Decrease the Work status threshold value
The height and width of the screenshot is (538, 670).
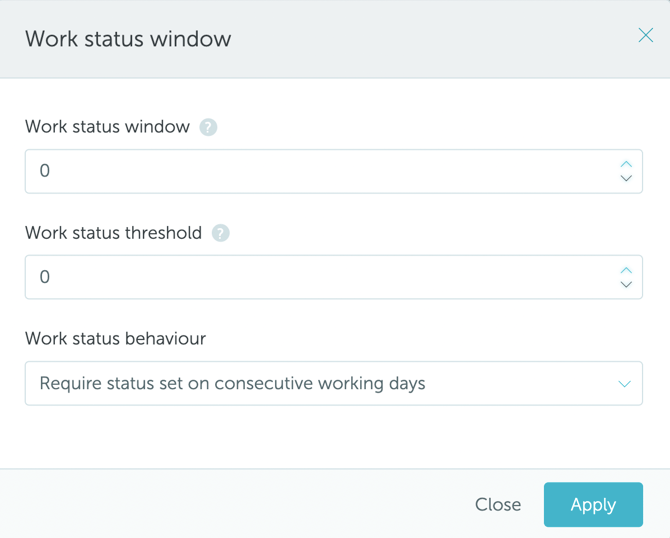[x=626, y=285]
